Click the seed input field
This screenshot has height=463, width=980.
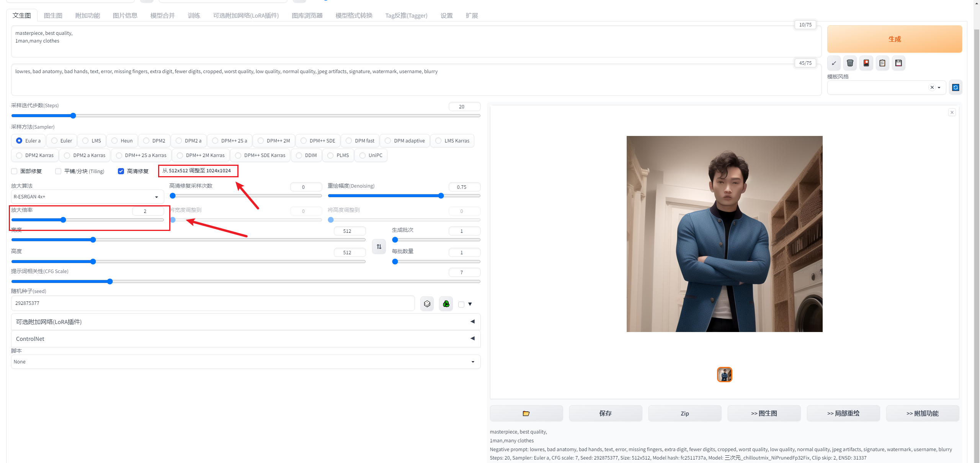pyautogui.click(x=213, y=303)
